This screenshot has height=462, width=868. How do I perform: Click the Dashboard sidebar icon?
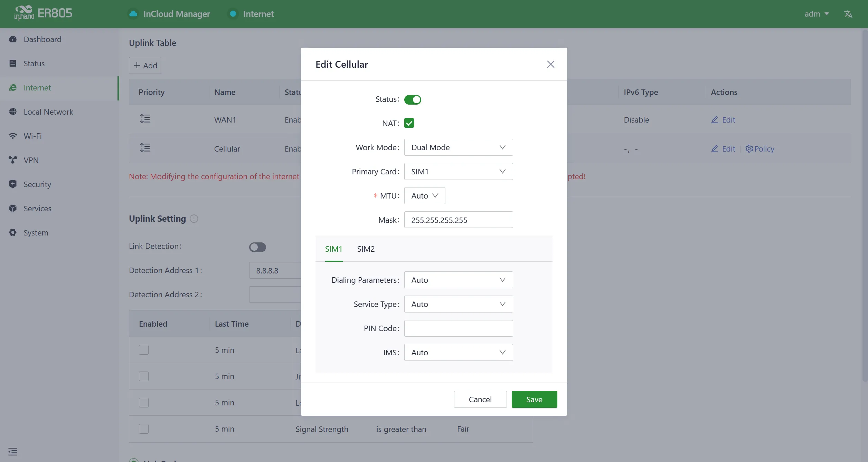click(13, 39)
